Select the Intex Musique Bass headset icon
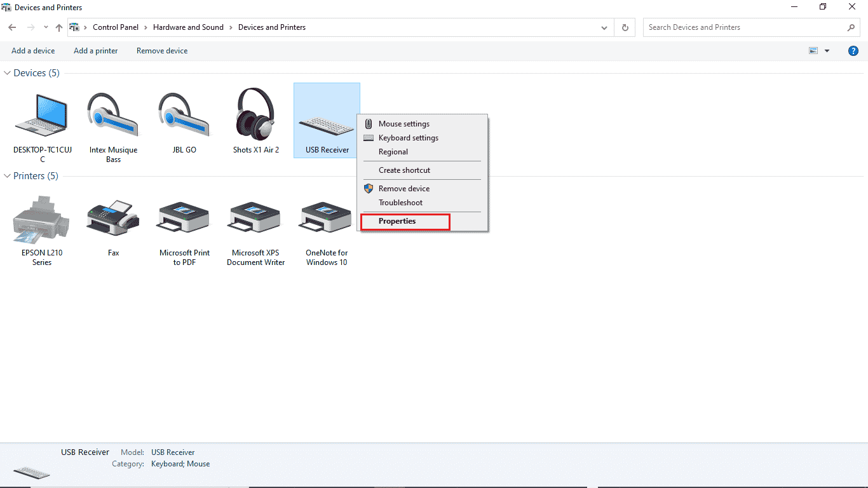The image size is (868, 488). [113, 115]
